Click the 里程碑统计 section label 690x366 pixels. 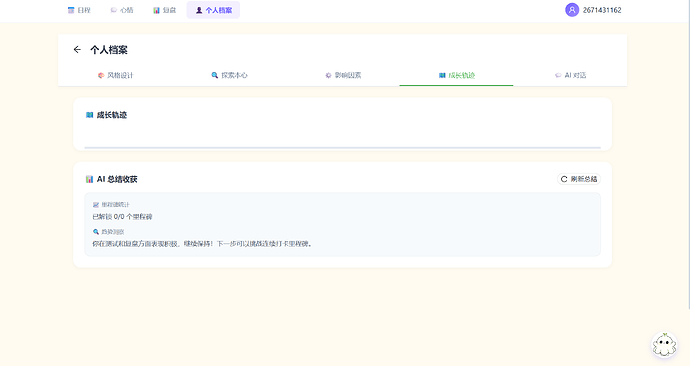tap(115, 205)
